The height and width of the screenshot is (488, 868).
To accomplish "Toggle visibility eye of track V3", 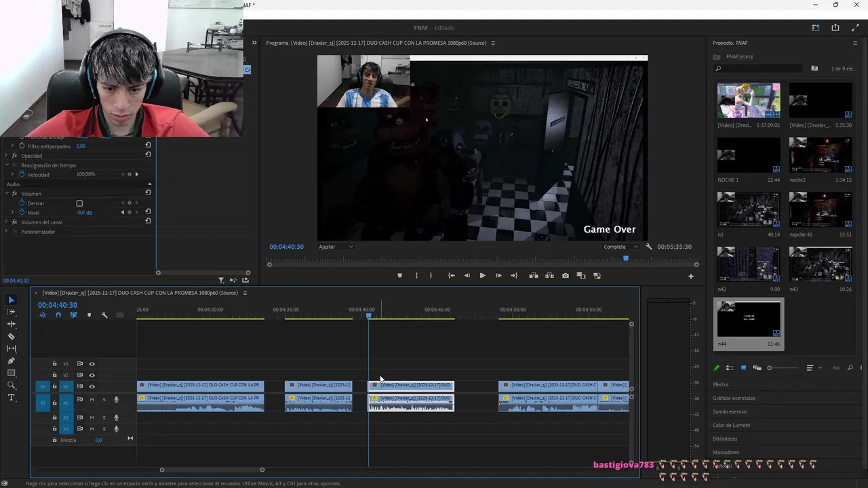I will click(x=92, y=364).
